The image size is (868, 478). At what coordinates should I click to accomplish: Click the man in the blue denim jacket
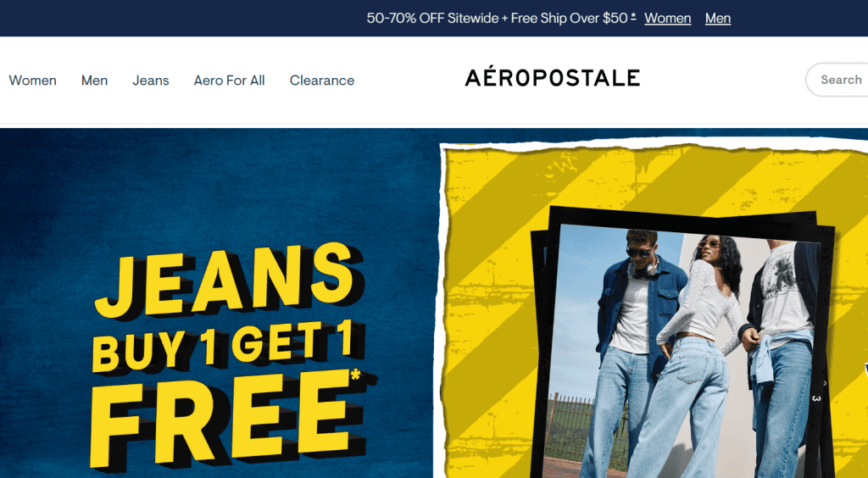(x=631, y=332)
